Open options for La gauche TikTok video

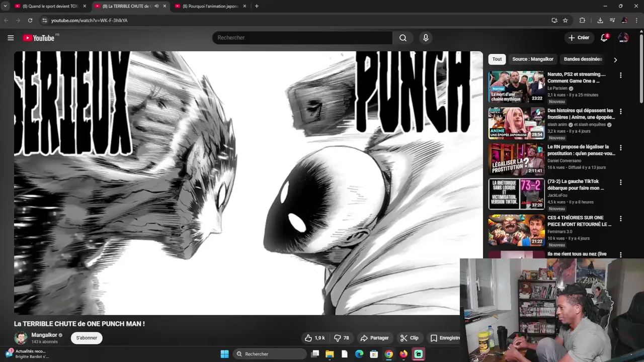click(620, 183)
